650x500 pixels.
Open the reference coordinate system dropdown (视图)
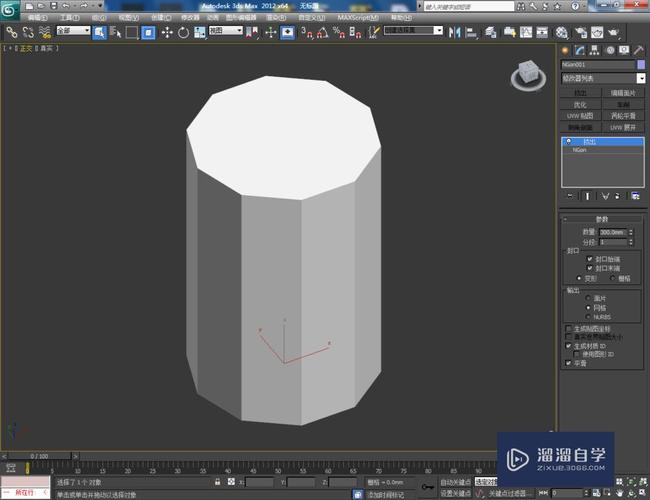click(x=226, y=30)
